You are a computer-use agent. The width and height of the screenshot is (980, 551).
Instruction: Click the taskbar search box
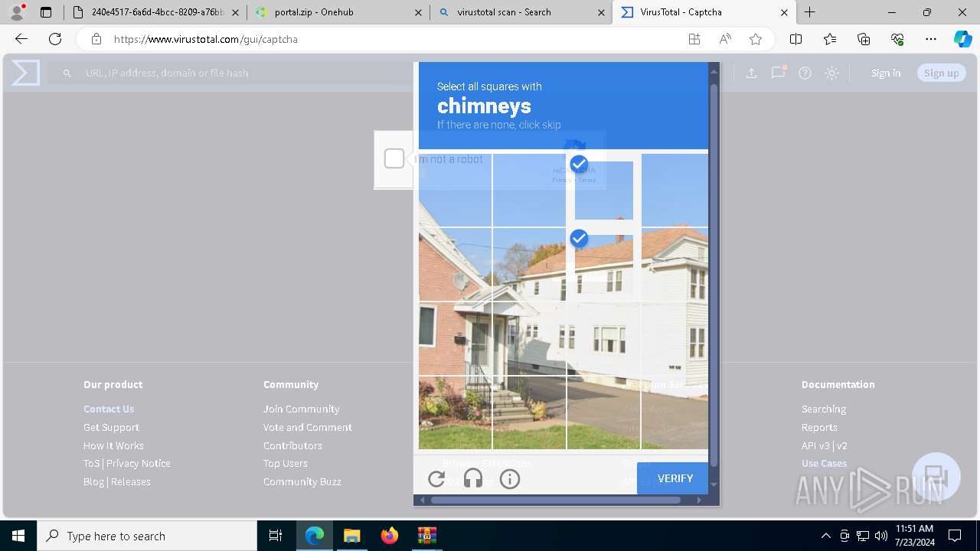click(147, 536)
